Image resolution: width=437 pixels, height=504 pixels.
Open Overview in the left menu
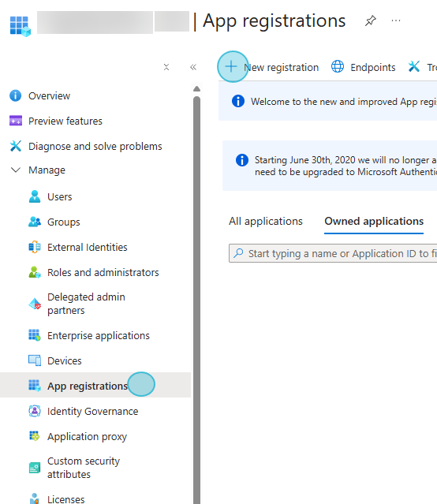click(x=49, y=95)
